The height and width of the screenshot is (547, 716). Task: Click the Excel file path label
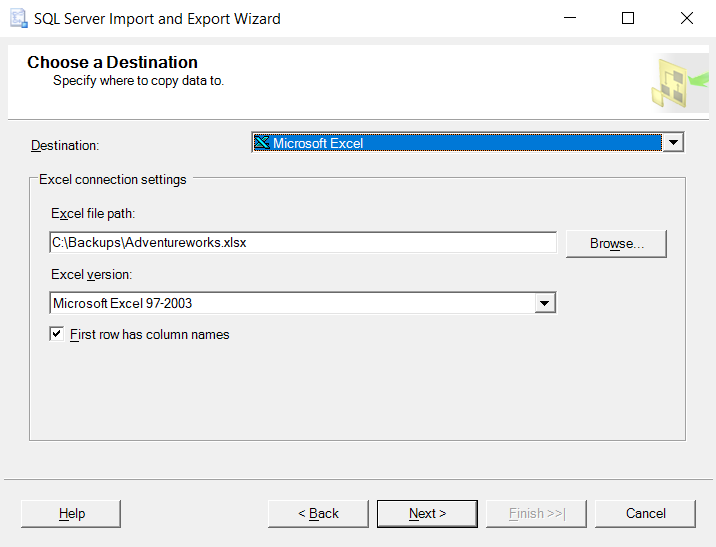93,213
